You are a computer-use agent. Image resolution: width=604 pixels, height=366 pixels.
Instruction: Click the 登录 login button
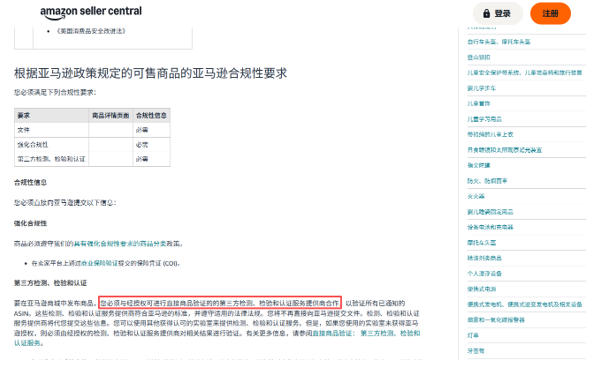[x=497, y=13]
